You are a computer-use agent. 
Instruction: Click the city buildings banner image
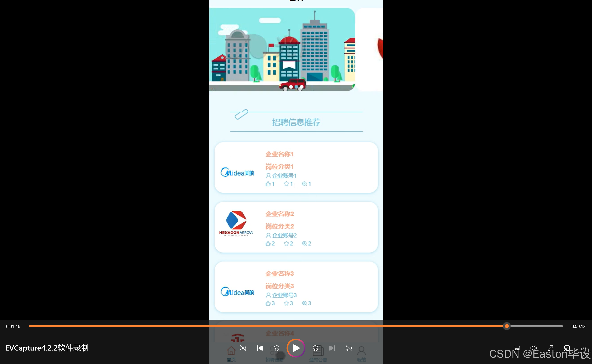pyautogui.click(x=282, y=50)
